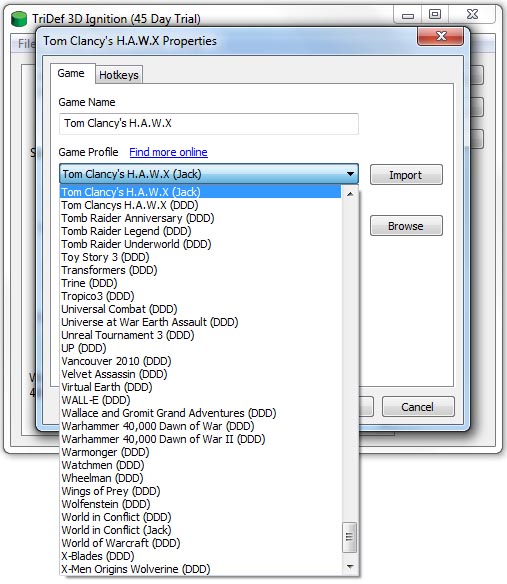Choose Unreal Tournament 3 (DDD)
The width and height of the screenshot is (507, 584).
[201, 335]
